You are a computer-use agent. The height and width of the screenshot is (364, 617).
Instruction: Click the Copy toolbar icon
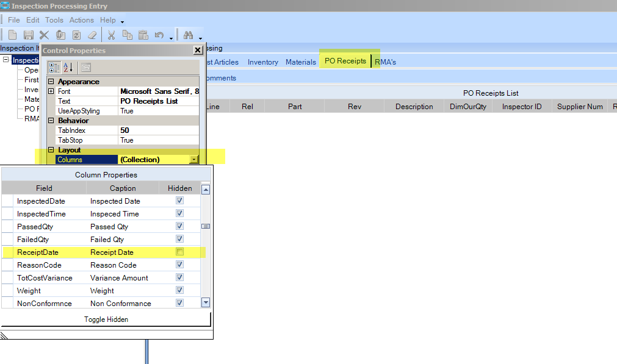[127, 35]
